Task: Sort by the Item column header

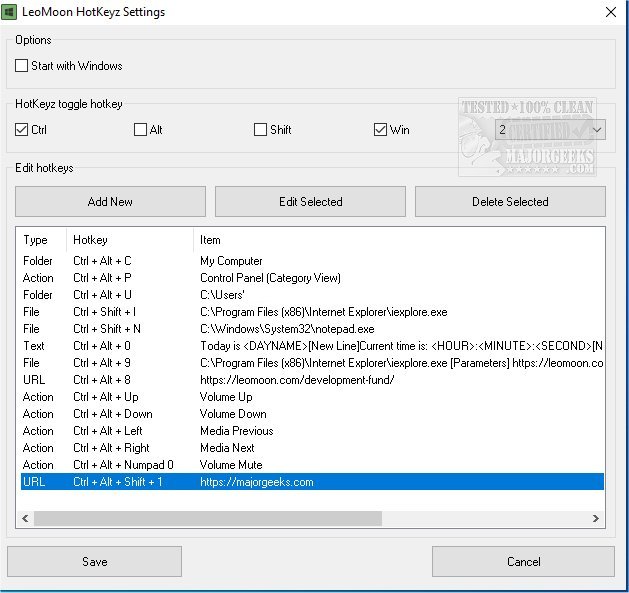Action: [x=398, y=240]
